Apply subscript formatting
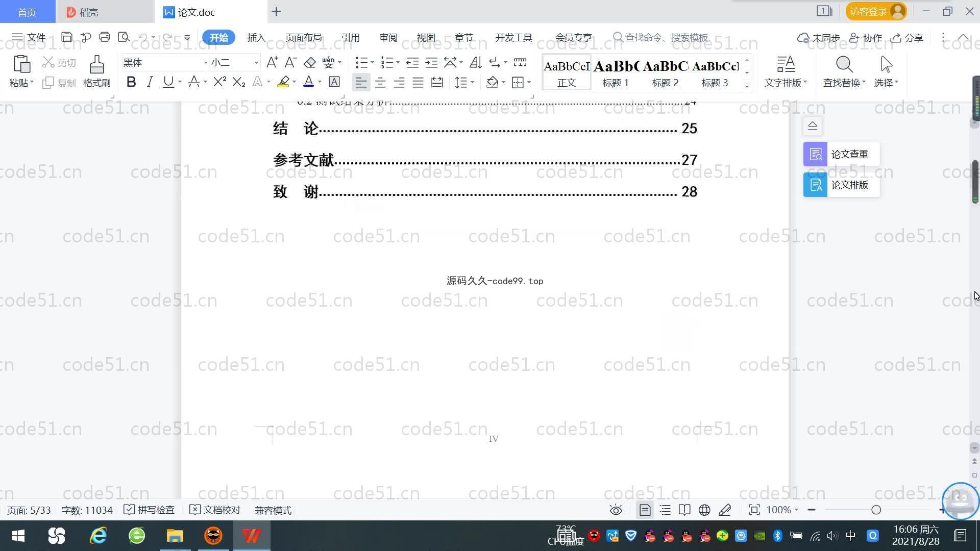Viewport: 980px width, 551px height. (x=239, y=82)
